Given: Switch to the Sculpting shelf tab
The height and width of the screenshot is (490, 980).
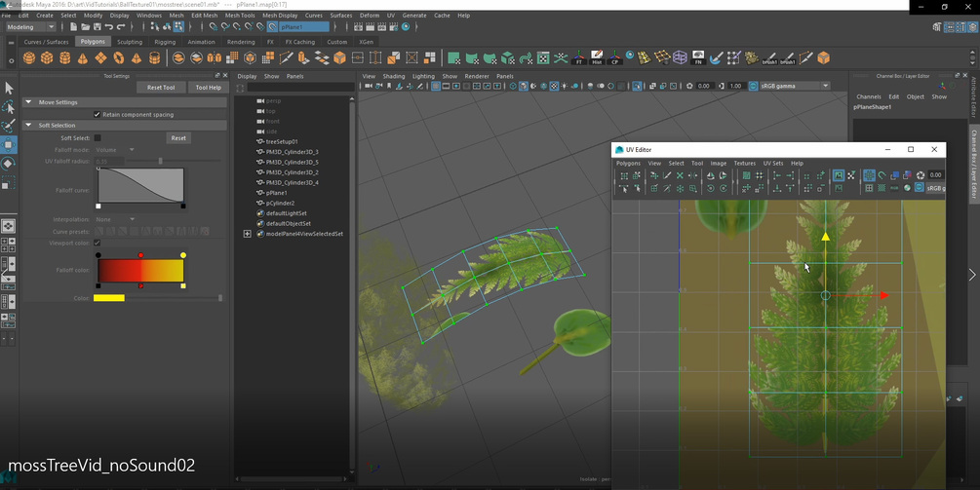Looking at the screenshot, I should coord(130,42).
